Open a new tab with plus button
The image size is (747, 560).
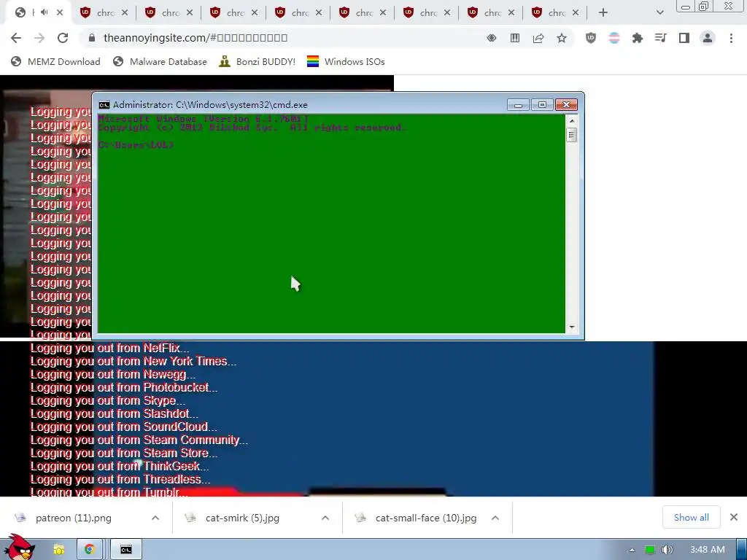coord(603,12)
